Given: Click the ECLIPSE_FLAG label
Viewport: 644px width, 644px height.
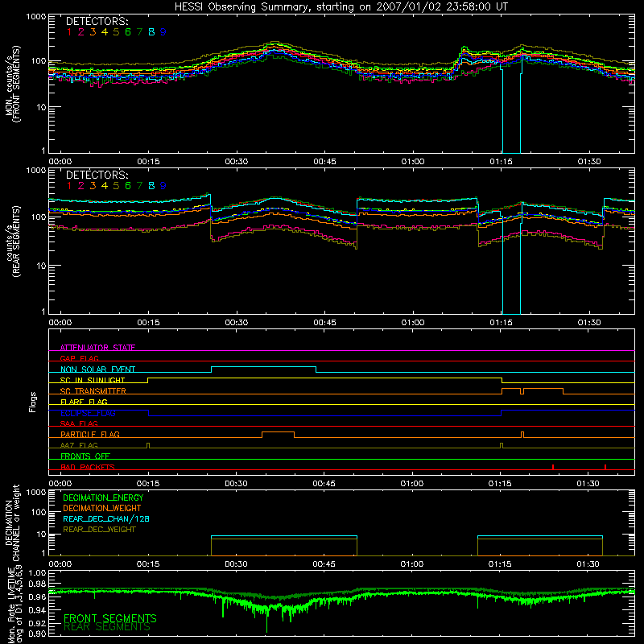Looking at the screenshot, I should click(x=88, y=413).
